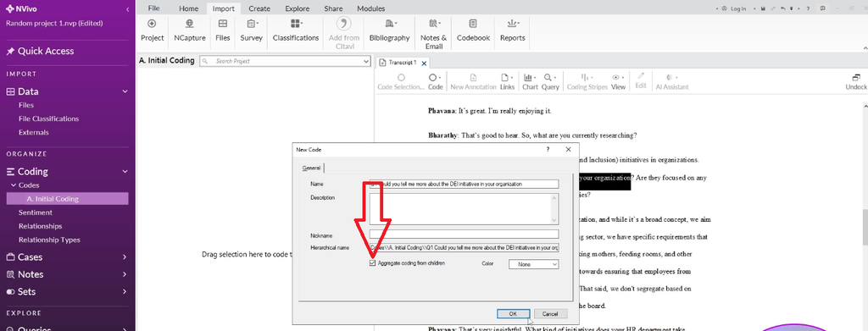Viewport: 868px width, 331px height.
Task: Open the Modules ribbon tab
Action: pos(371,8)
